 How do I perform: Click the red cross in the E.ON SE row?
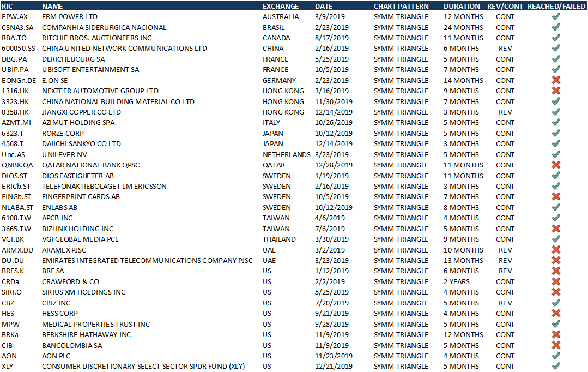tap(556, 80)
